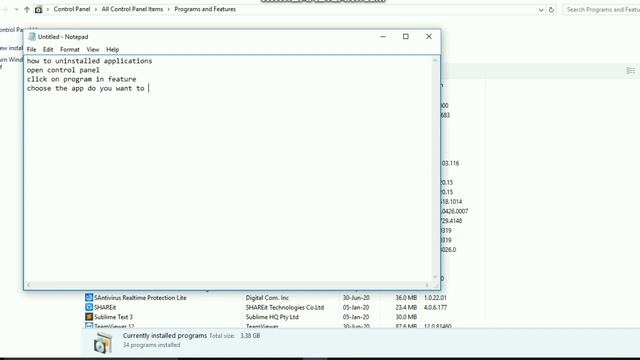Click the SAntivirus program icon
Screen dimensions: 640x360
[89, 298]
